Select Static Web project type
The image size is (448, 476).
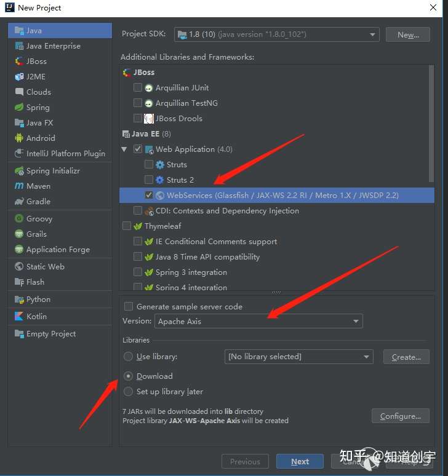pos(60,266)
